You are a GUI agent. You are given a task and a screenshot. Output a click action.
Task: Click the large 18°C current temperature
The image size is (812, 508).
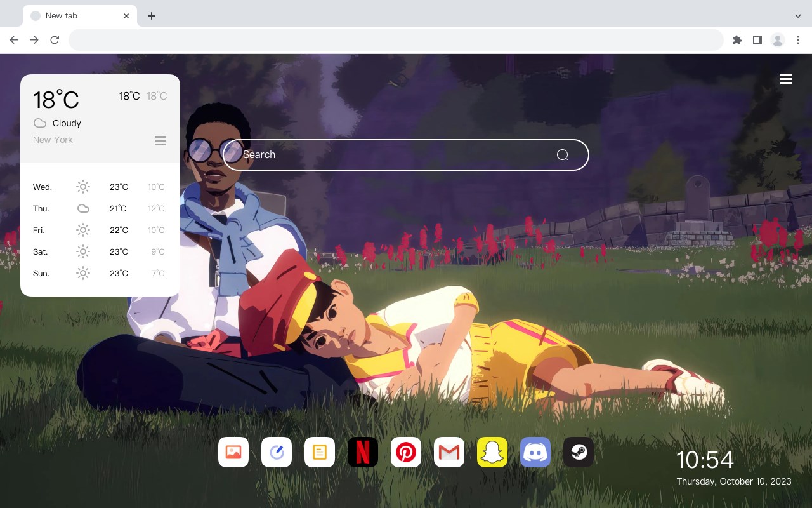56,100
